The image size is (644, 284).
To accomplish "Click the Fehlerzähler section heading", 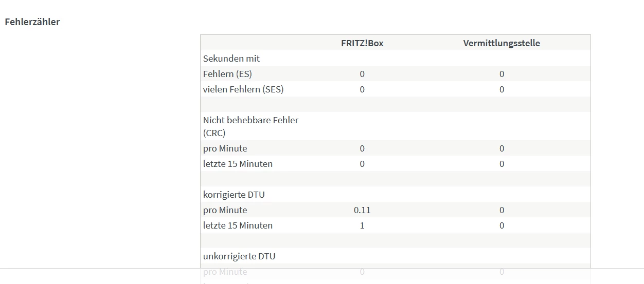I will coord(32,22).
